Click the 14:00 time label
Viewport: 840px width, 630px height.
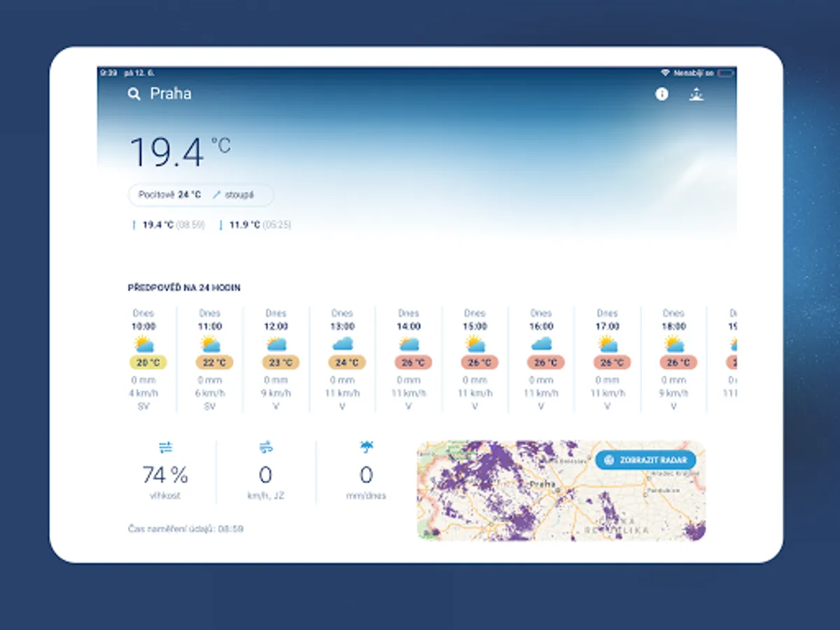pos(409,326)
